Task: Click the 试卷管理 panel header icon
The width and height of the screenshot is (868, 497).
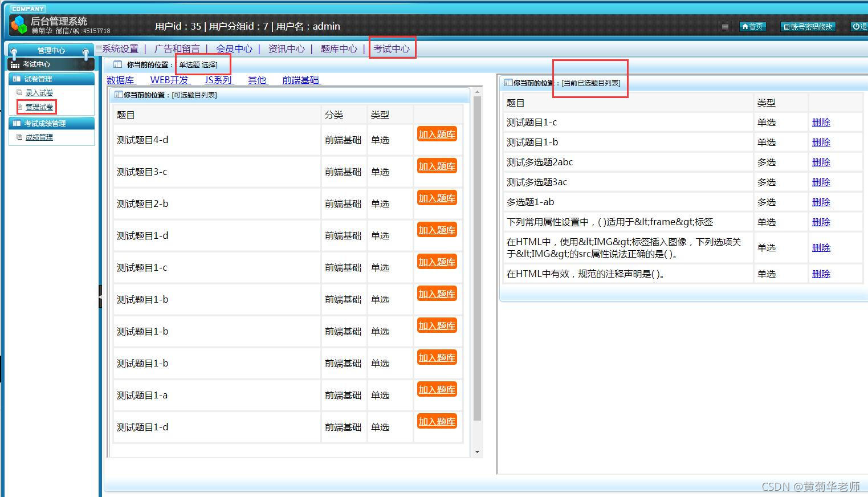Action: coord(16,79)
